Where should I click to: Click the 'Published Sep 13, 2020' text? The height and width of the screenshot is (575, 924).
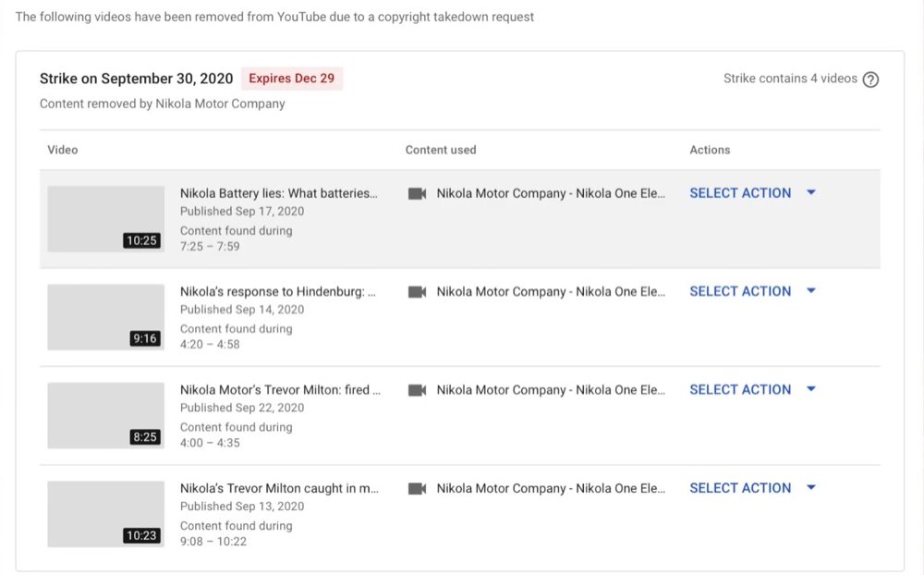pyautogui.click(x=242, y=507)
